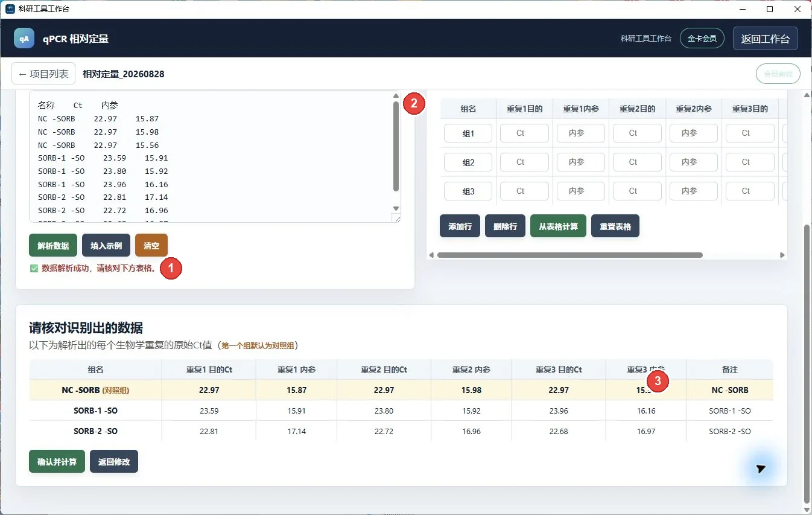This screenshot has height=515, width=812.
Task: Click 解析数据 to parse pasted data
Action: (x=53, y=246)
